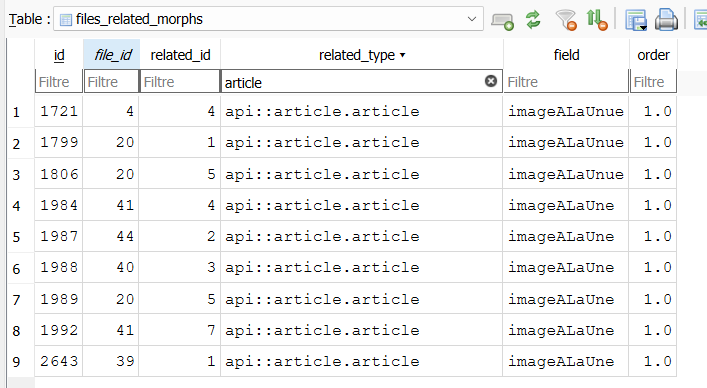Select id cell 1988
The image size is (707, 388).
click(59, 268)
